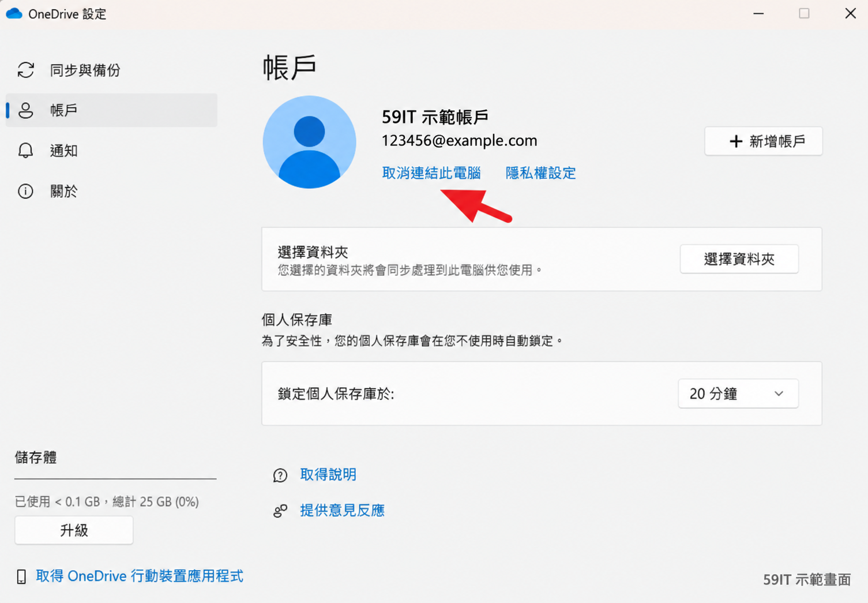Click the 升級 storage button
This screenshot has height=603, width=868.
point(74,530)
